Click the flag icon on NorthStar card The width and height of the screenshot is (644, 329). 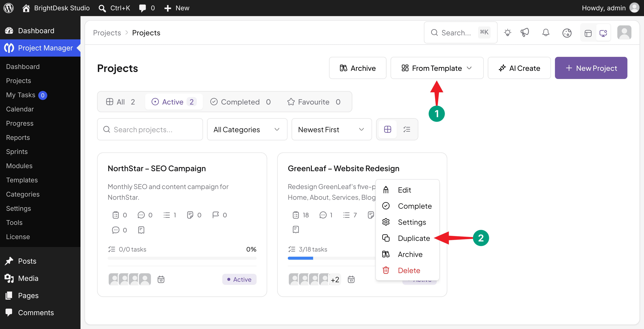click(x=215, y=215)
